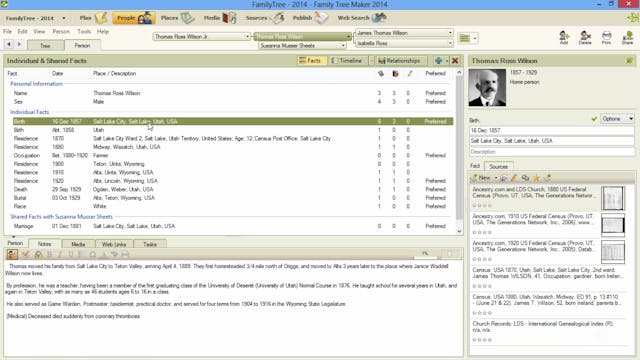Switch to the Tree tab
The width and height of the screenshot is (640, 360).
(x=45, y=45)
